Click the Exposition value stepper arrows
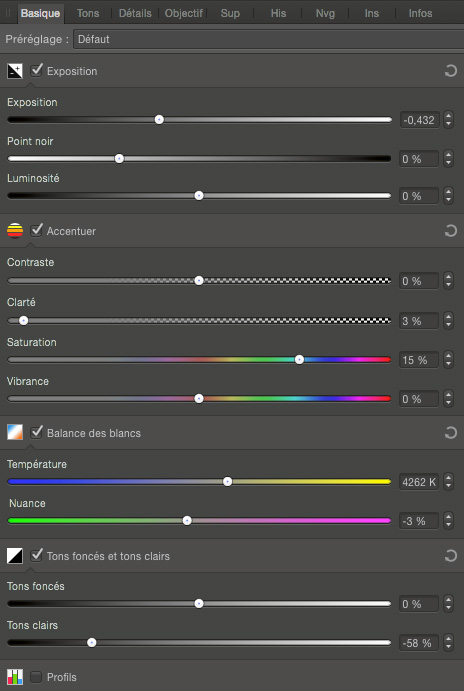The image size is (464, 691). [449, 119]
